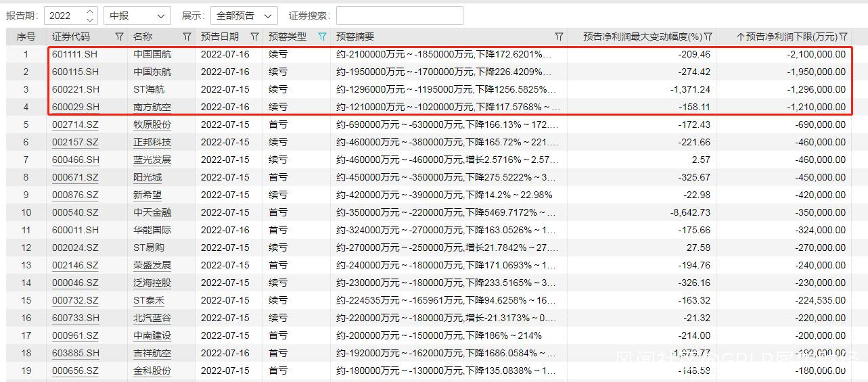Open stock name link 华能国际
This screenshot has width=868, height=382.
(152, 230)
